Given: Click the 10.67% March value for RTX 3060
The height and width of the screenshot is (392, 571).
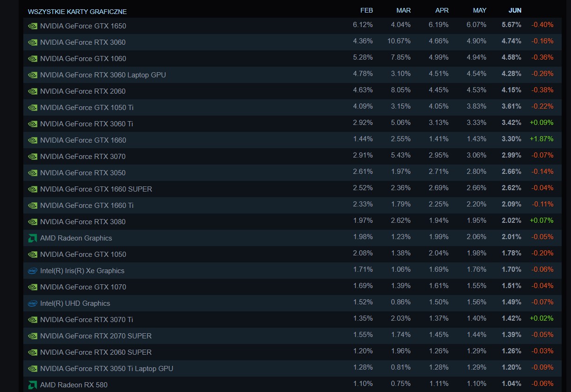Looking at the screenshot, I should (399, 41).
